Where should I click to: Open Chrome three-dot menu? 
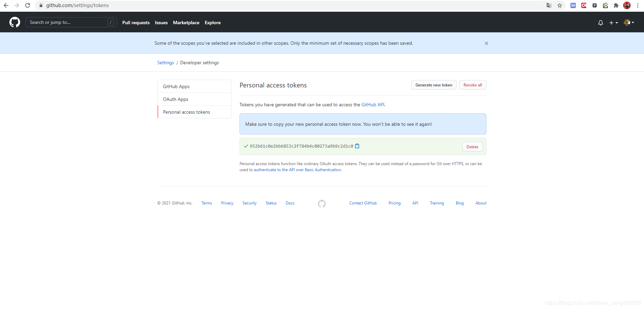(638, 5)
